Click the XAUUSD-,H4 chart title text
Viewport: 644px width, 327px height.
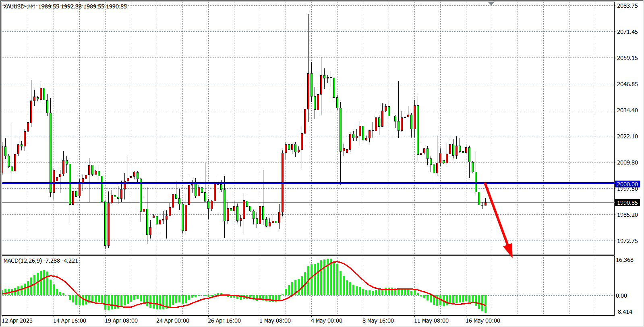pyautogui.click(x=19, y=6)
